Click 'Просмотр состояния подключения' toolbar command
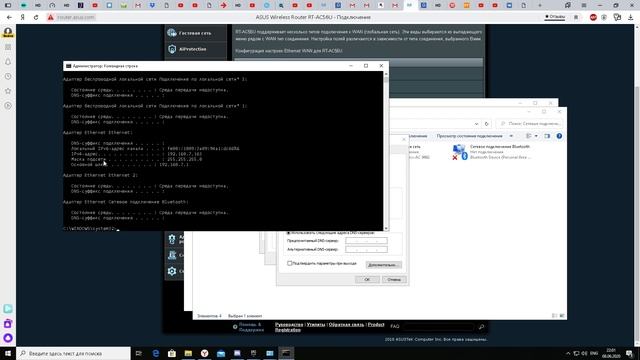The width and height of the screenshot is (640, 360). click(x=469, y=136)
